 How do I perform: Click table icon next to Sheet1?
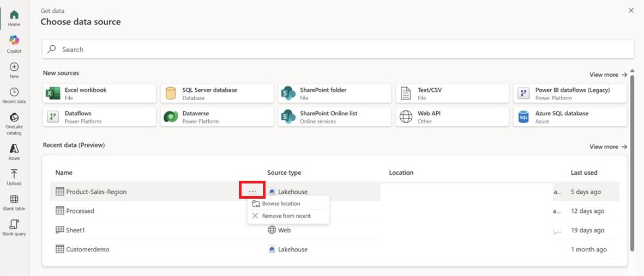[x=59, y=230]
